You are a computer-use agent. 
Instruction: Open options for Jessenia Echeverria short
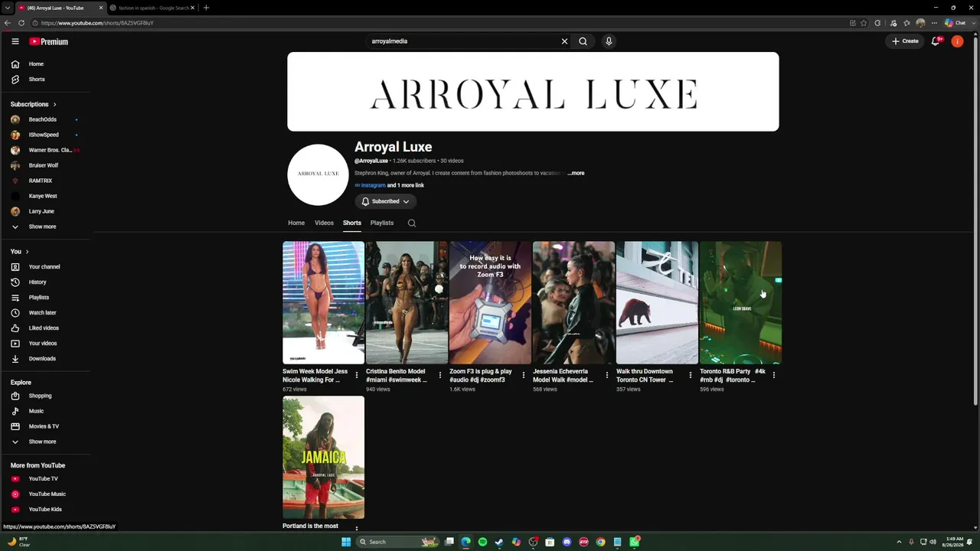(607, 375)
